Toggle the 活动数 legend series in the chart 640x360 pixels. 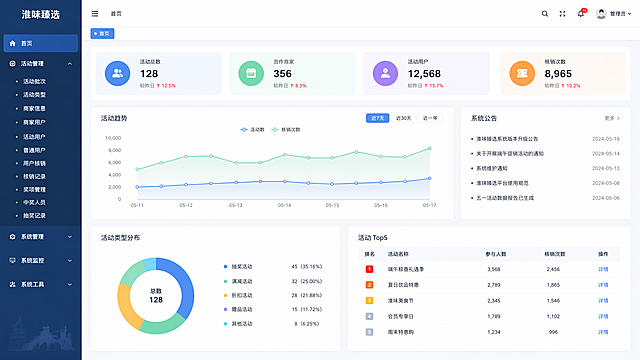[x=253, y=130]
